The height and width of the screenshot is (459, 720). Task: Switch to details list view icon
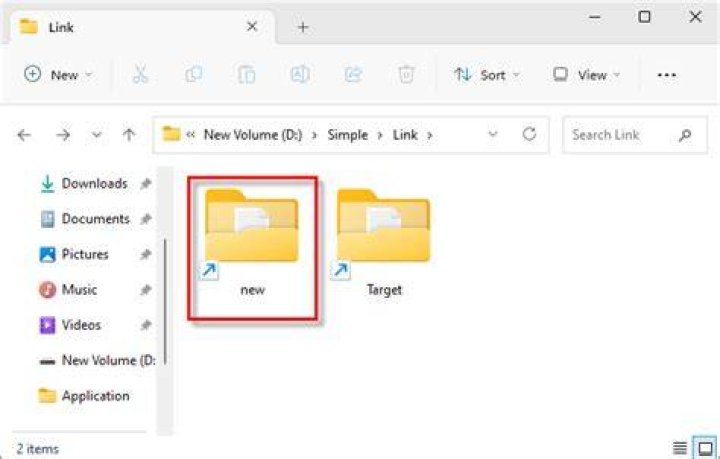point(680,448)
